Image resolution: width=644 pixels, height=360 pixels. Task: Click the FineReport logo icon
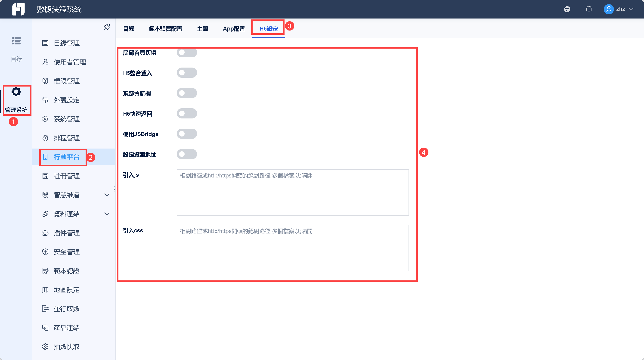tap(19, 9)
